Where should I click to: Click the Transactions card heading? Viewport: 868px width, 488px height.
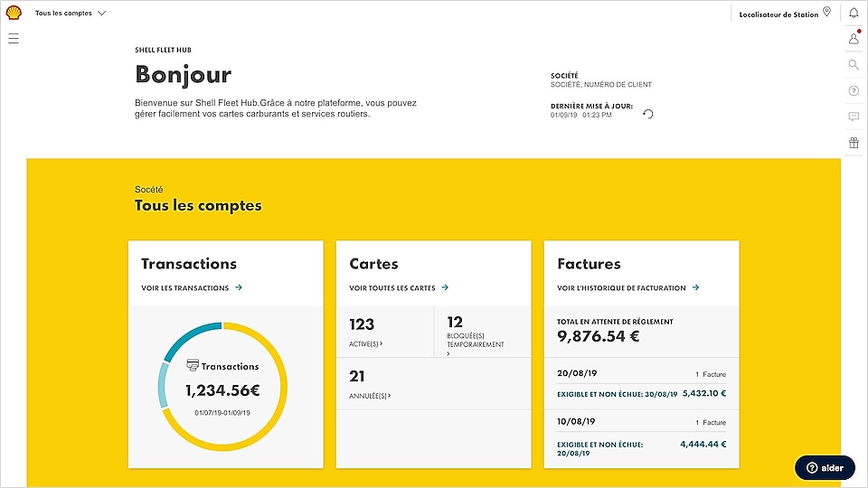(189, 264)
